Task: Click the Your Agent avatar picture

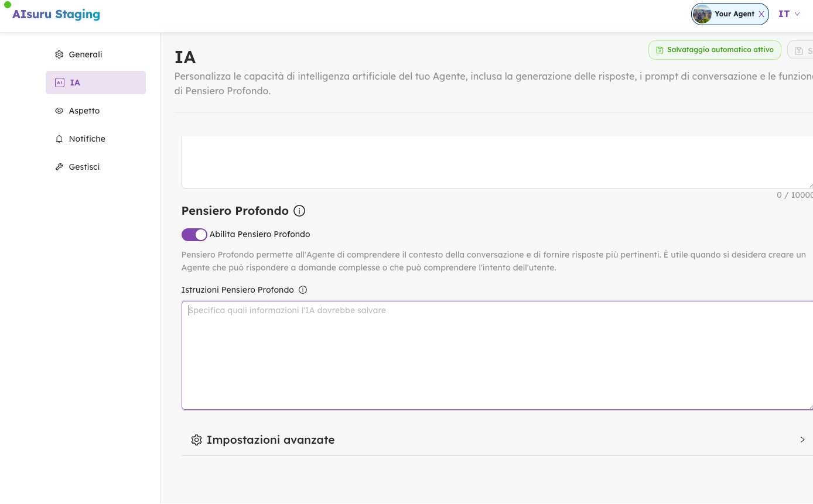Action: tap(702, 14)
